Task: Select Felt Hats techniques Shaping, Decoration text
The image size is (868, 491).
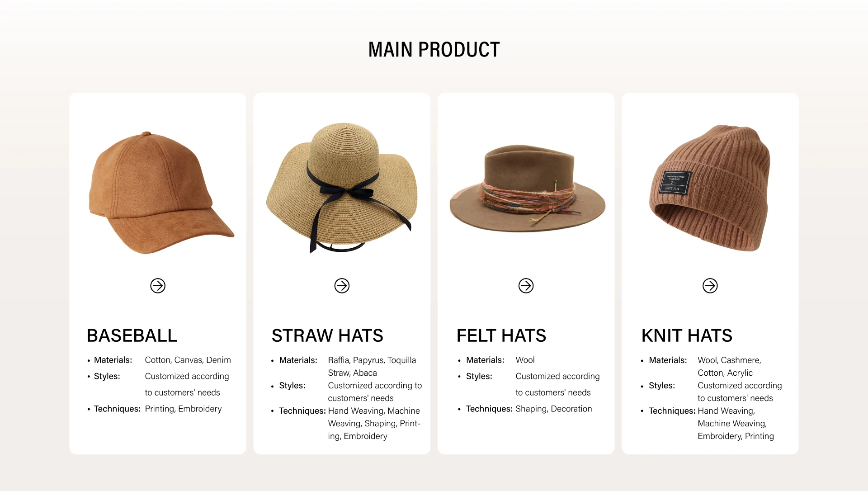Action: pos(553,409)
